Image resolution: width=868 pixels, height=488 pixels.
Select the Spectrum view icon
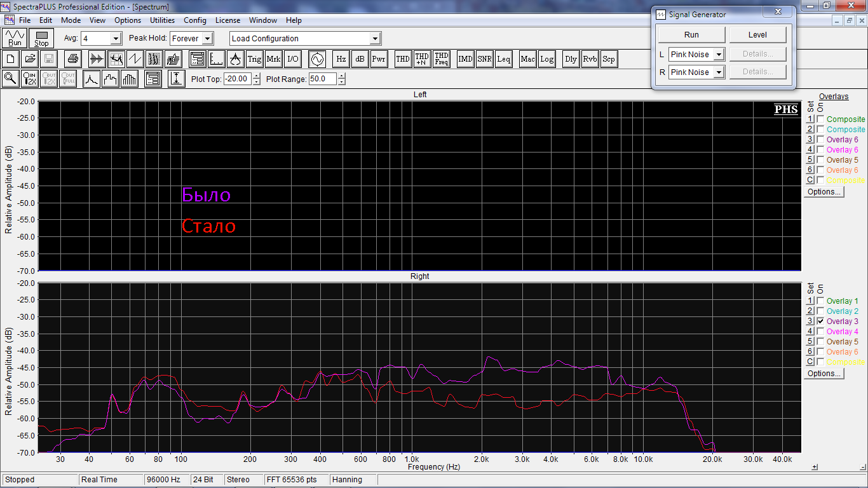point(116,59)
